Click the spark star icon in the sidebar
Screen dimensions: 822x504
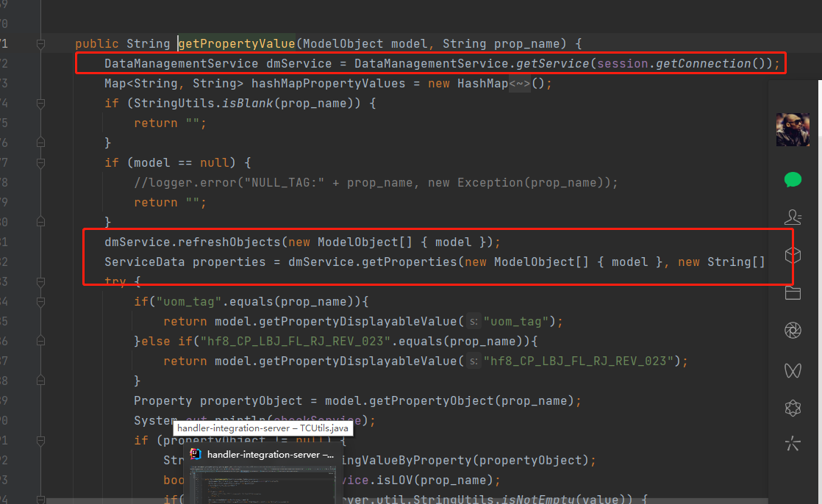pyautogui.click(x=793, y=444)
